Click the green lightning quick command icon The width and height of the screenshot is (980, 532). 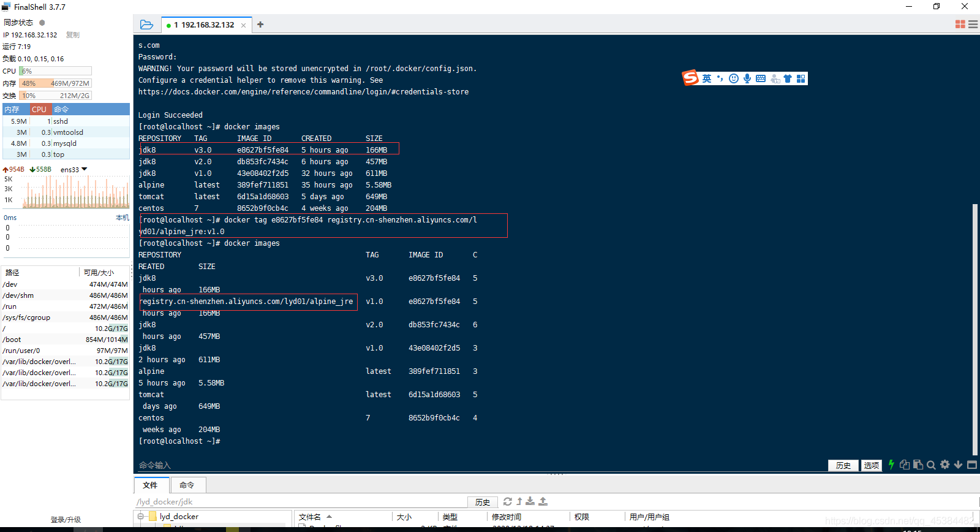click(891, 465)
